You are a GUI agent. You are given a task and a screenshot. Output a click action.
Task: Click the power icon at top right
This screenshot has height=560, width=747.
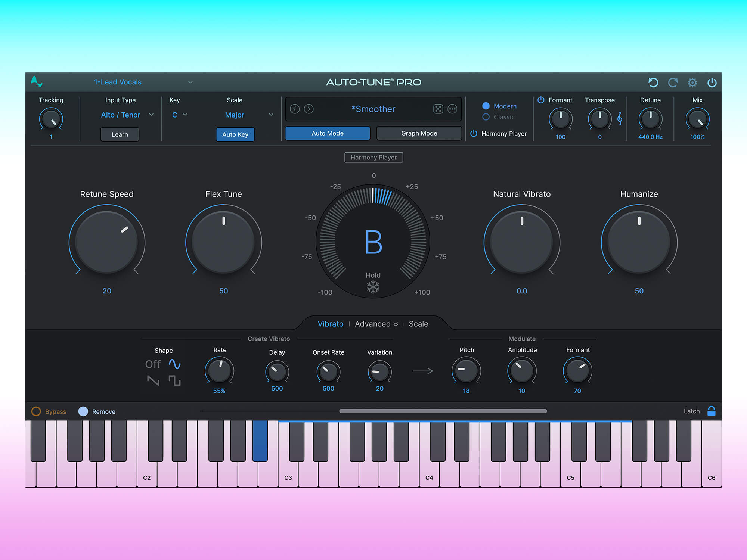tap(712, 83)
